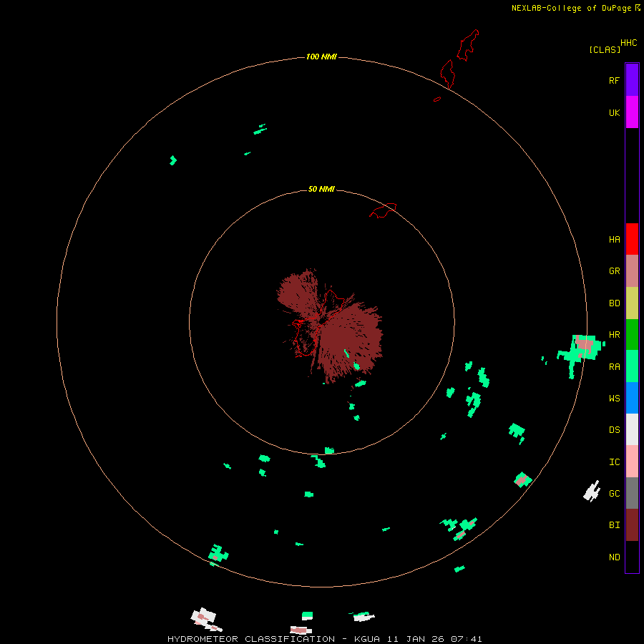Click the BD legend label

pyautogui.click(x=615, y=303)
